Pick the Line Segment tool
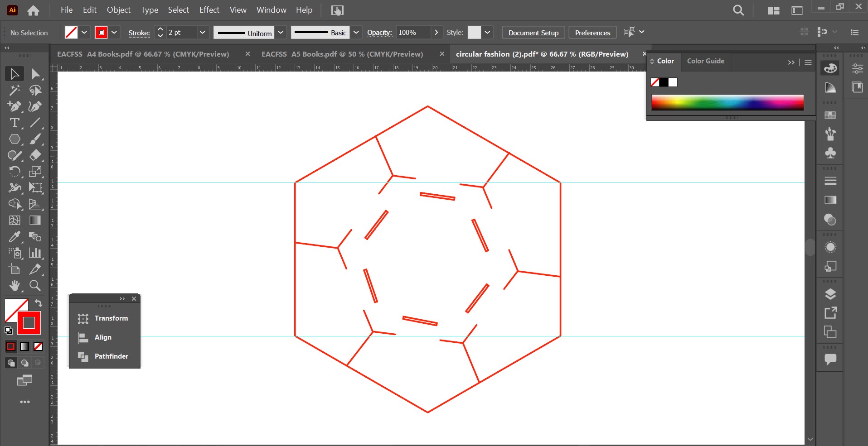 point(35,123)
